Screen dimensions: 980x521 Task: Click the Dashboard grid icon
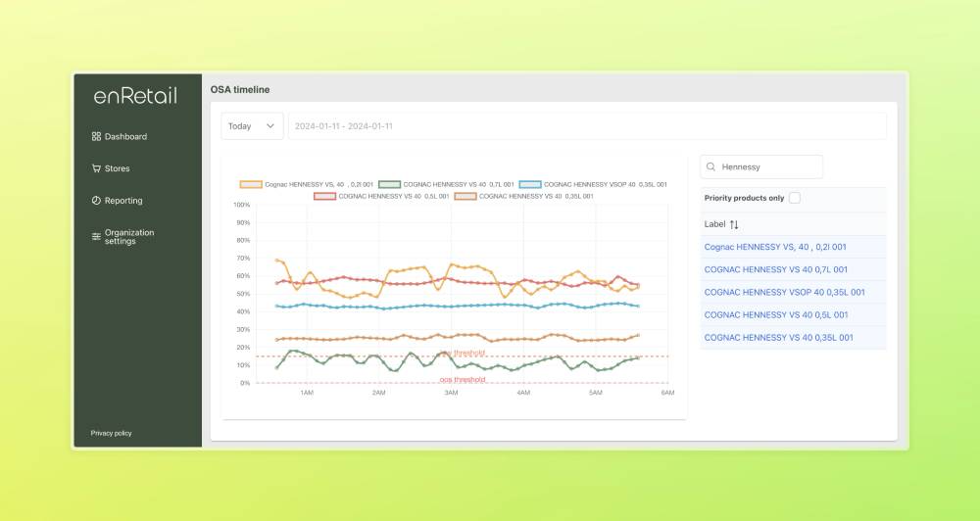[96, 136]
